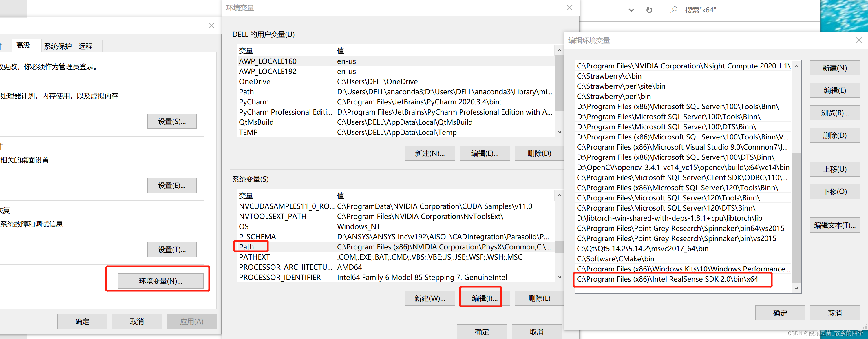Close the Edit environment variable dialog
This screenshot has width=868, height=339.
(x=858, y=41)
